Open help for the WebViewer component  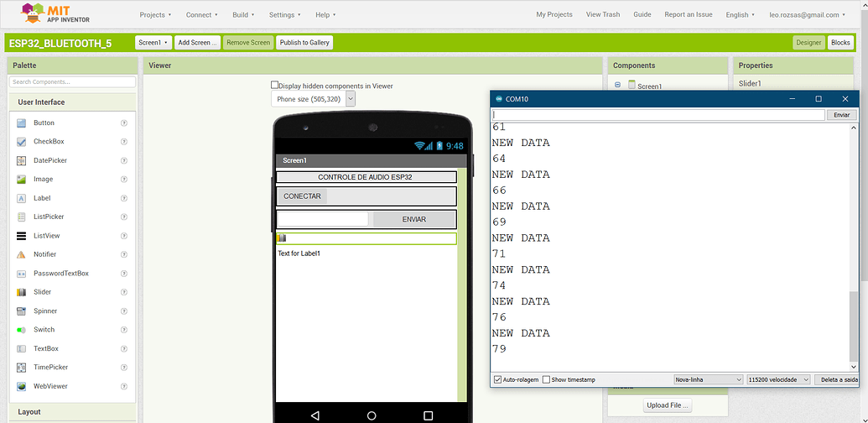(x=124, y=386)
